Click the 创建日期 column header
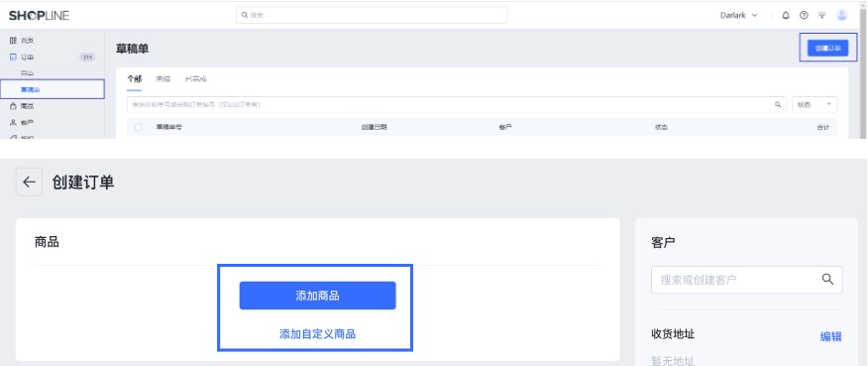 pos(374,127)
